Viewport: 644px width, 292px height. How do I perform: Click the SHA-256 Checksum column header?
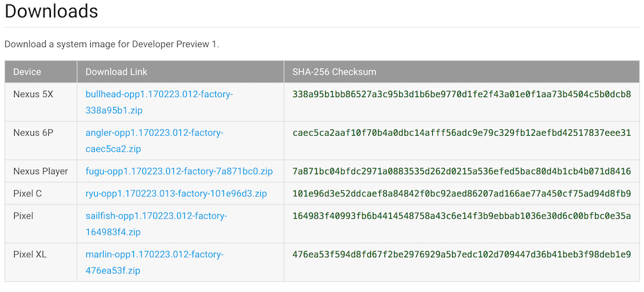334,72
